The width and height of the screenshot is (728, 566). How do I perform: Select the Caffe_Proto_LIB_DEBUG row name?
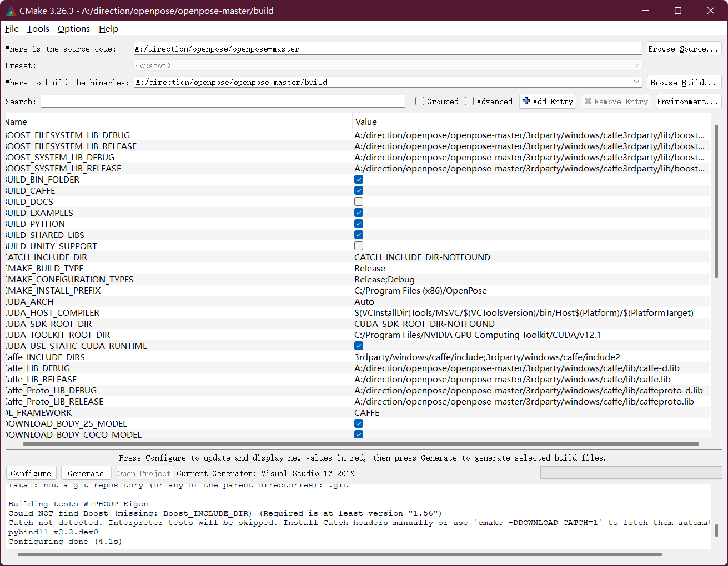click(x=52, y=390)
